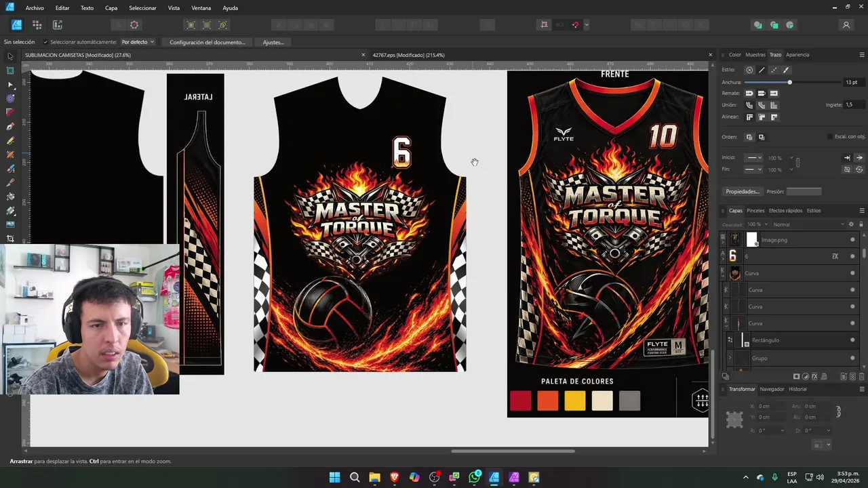
Task: Enable Escal. con obj. checkbox
Action: click(830, 137)
